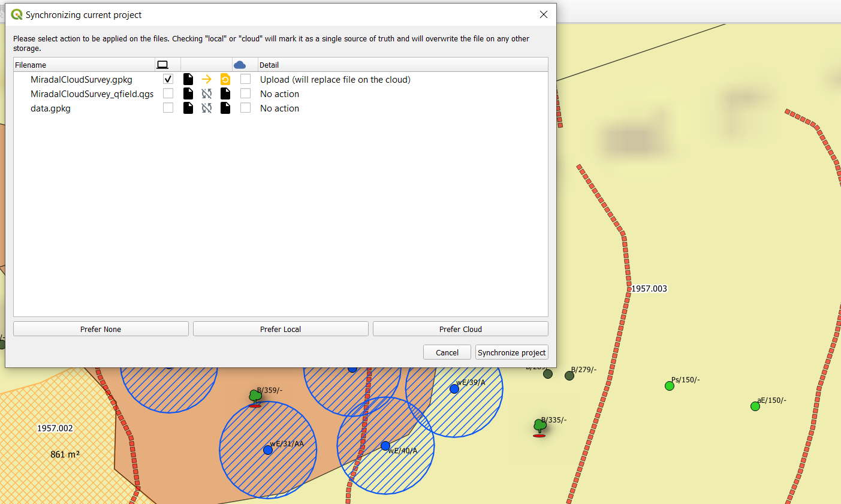Click the tree symbol labeled B/359/- on map
This screenshot has width=841, height=504.
tap(255, 398)
